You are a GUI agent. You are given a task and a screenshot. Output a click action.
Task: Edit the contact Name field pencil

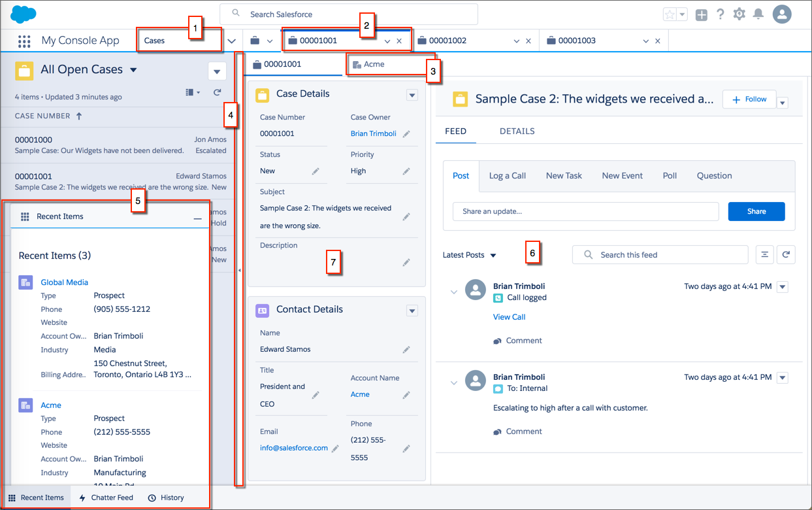pyautogui.click(x=406, y=350)
